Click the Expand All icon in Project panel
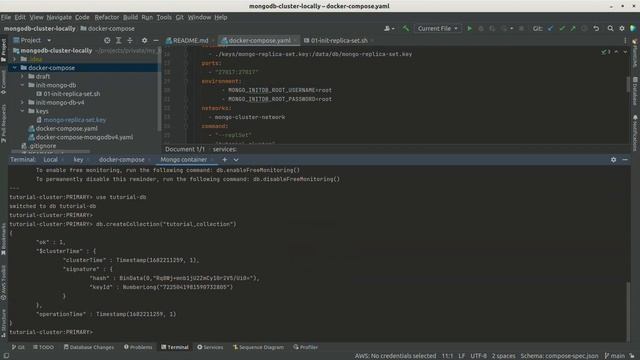 click(x=118, y=40)
